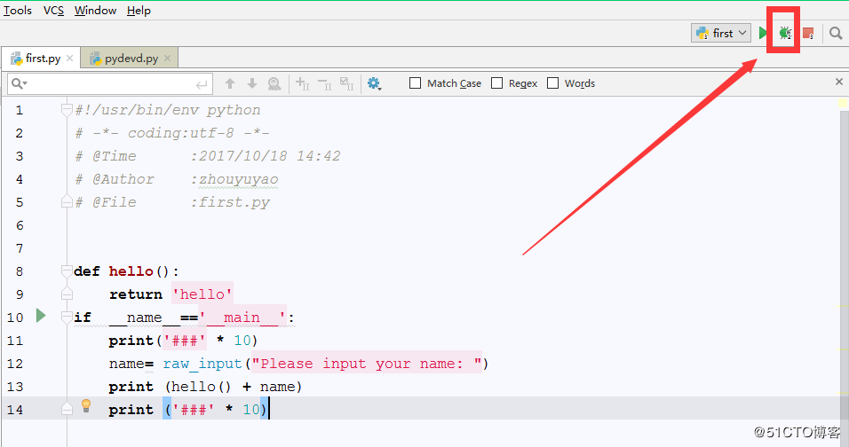This screenshot has height=447, width=849.
Task: Start debugging with the bug icon
Action: (785, 33)
